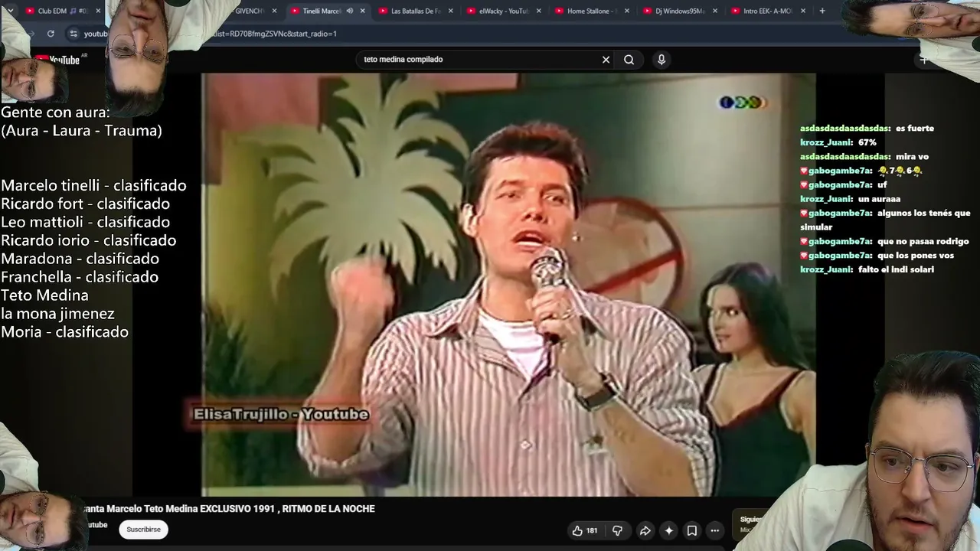This screenshot has height=551, width=980.
Task: Close the Home Stallone tab
Action: point(627,11)
